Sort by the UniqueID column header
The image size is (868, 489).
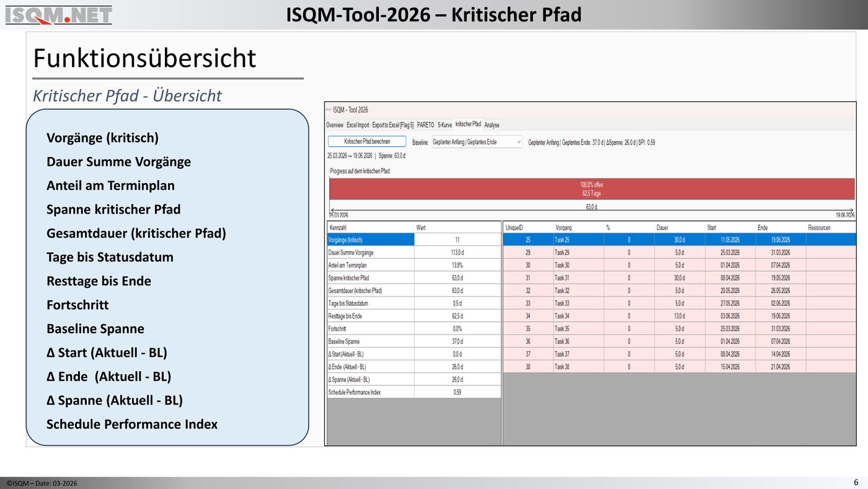[527, 228]
